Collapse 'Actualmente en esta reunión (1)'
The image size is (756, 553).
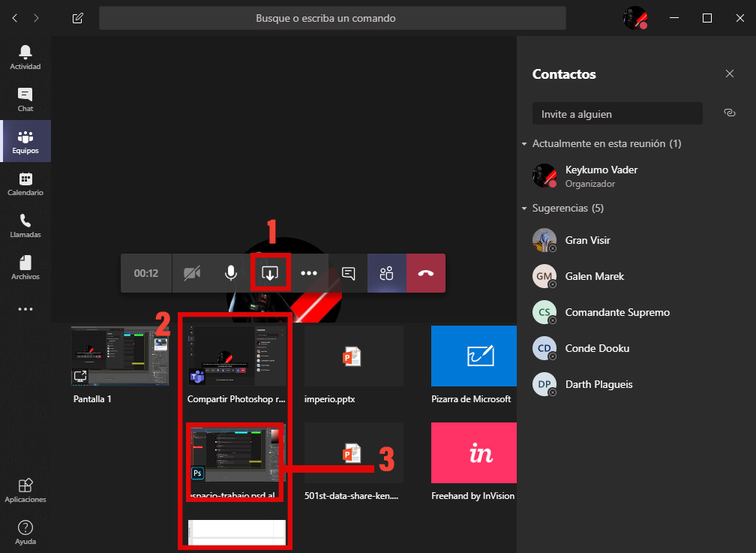click(524, 143)
